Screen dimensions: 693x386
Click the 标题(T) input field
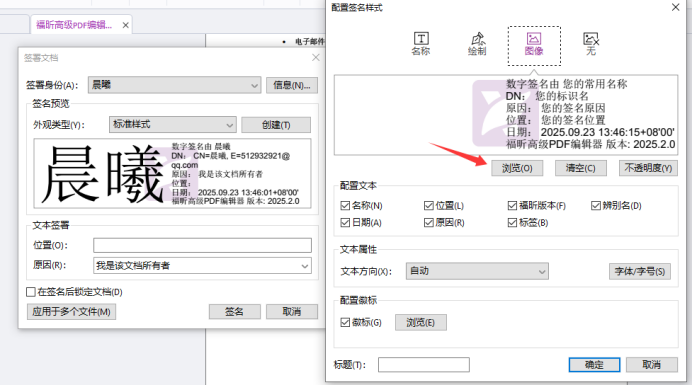pos(423,365)
